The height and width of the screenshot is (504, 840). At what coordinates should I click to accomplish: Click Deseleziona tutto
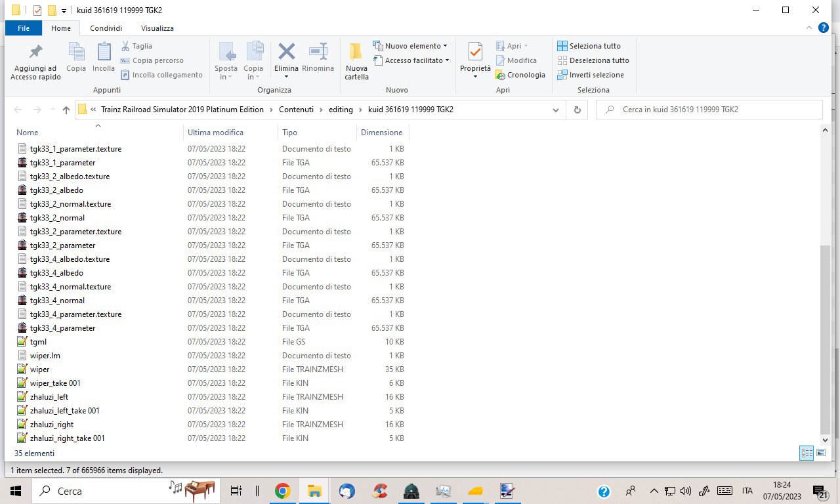tap(593, 60)
